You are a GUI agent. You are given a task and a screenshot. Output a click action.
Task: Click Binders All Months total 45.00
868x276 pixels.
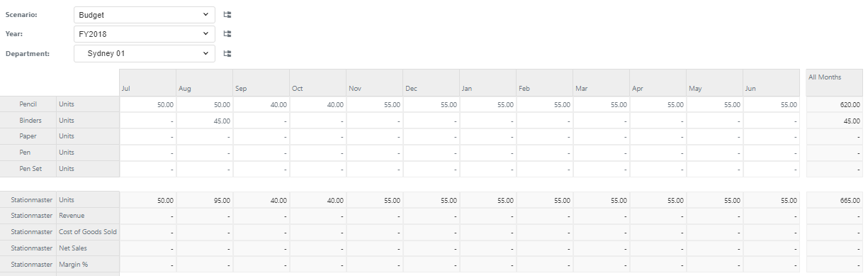click(835, 121)
